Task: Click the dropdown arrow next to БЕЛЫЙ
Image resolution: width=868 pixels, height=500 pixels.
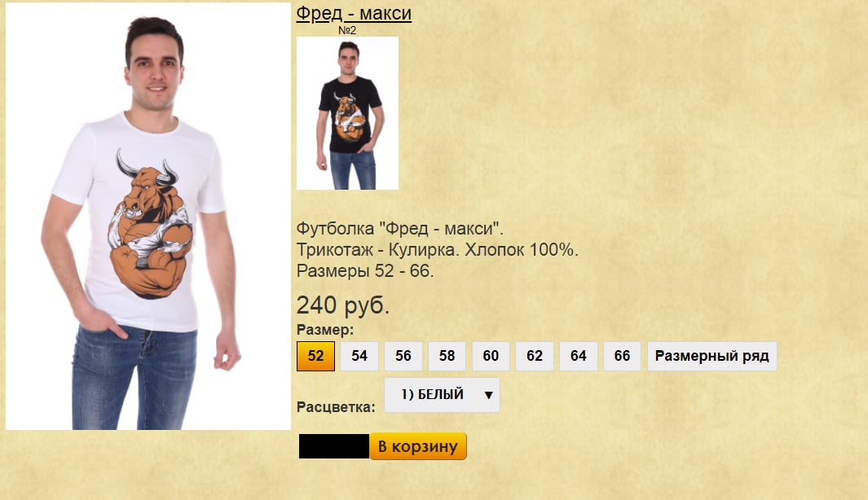Action: (x=488, y=395)
